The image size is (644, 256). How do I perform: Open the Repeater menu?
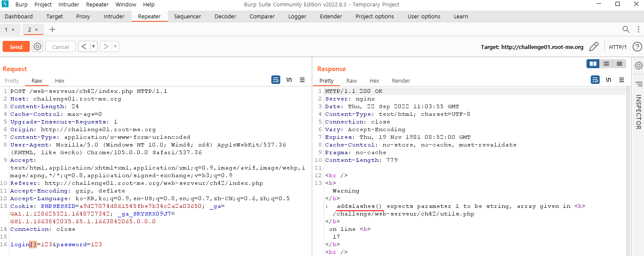coord(97,4)
